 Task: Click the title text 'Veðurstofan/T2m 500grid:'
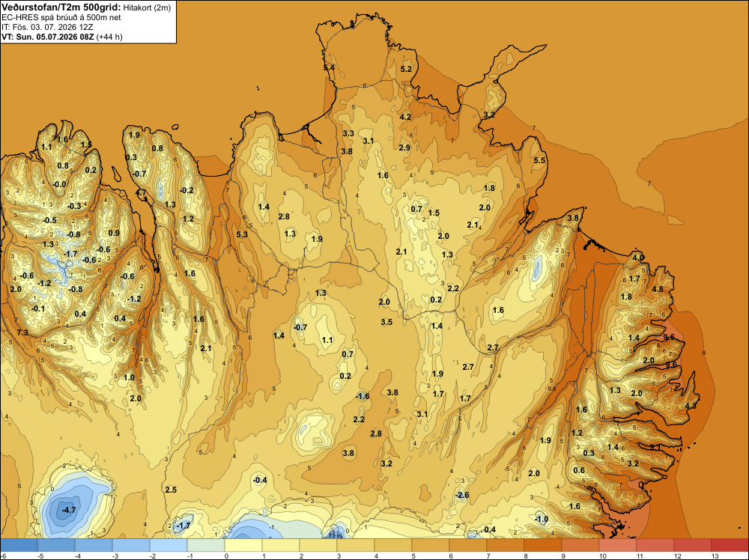pyautogui.click(x=61, y=7)
